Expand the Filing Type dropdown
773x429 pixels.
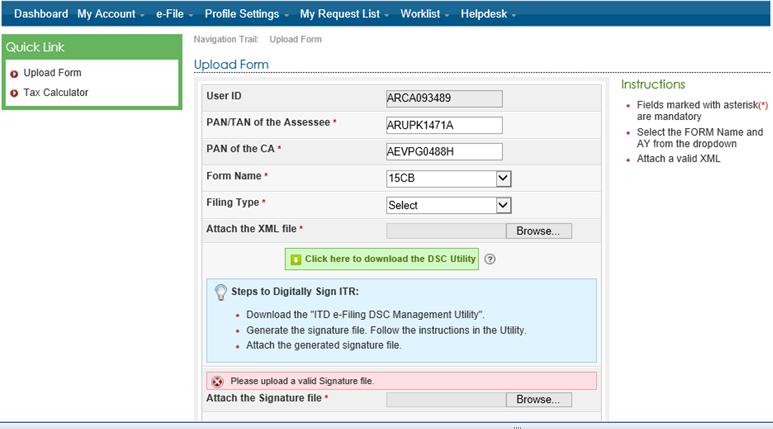point(448,205)
